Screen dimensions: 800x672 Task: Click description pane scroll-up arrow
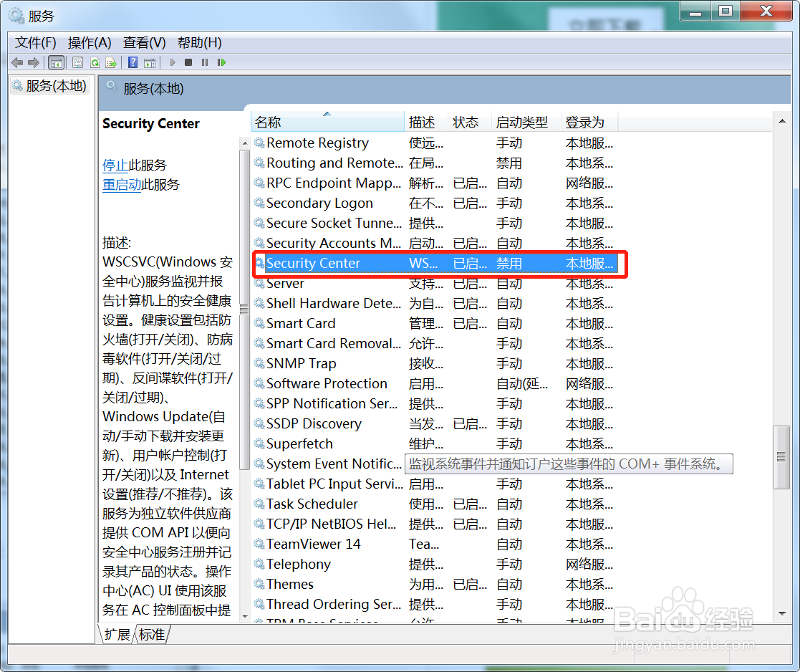[244, 143]
